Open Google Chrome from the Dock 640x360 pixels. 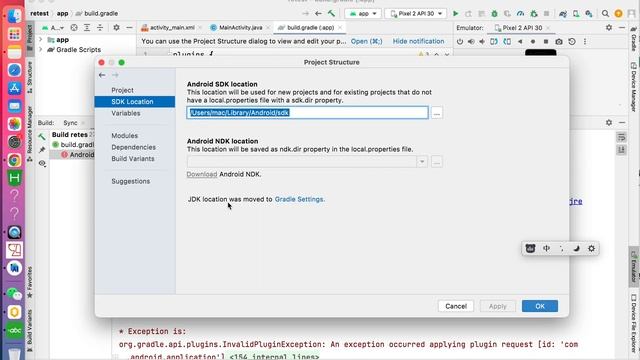tap(14, 160)
